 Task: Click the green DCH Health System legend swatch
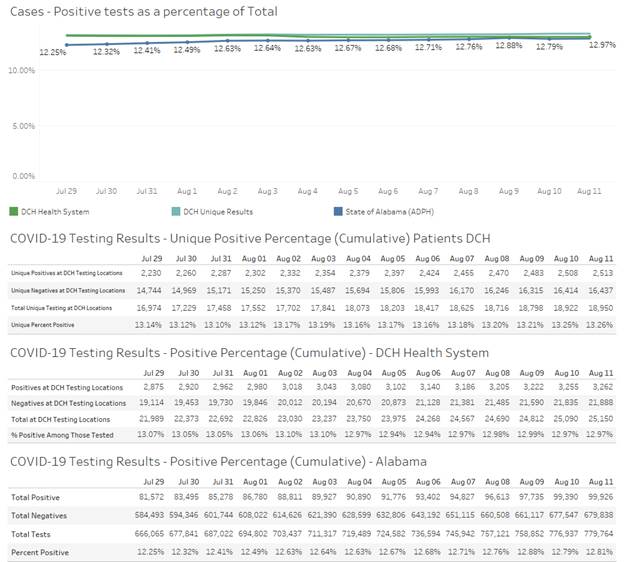(x=14, y=211)
